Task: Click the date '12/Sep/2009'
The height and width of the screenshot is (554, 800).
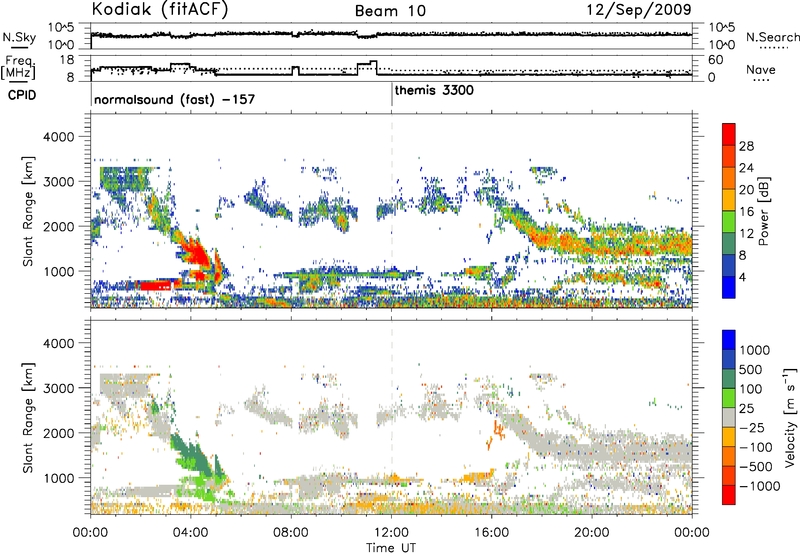Action: pos(639,9)
